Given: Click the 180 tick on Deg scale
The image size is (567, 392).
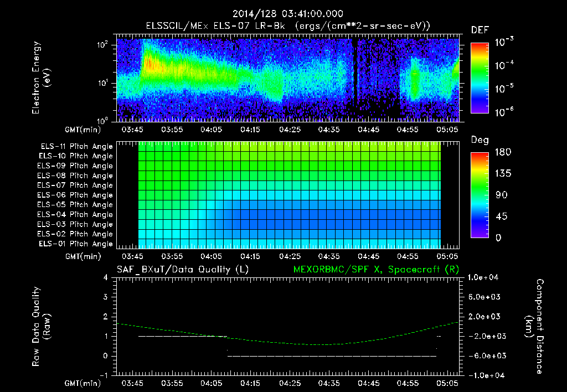Looking at the screenshot, I should point(503,152).
